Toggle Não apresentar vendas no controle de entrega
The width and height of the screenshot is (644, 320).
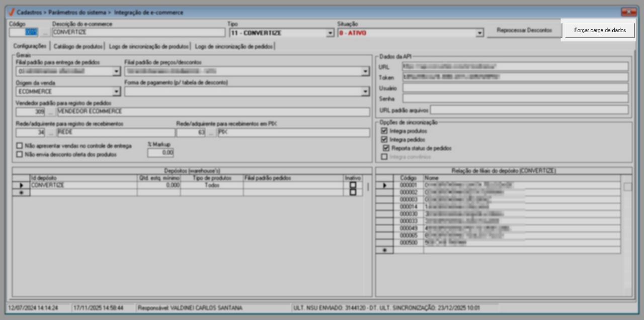click(20, 146)
